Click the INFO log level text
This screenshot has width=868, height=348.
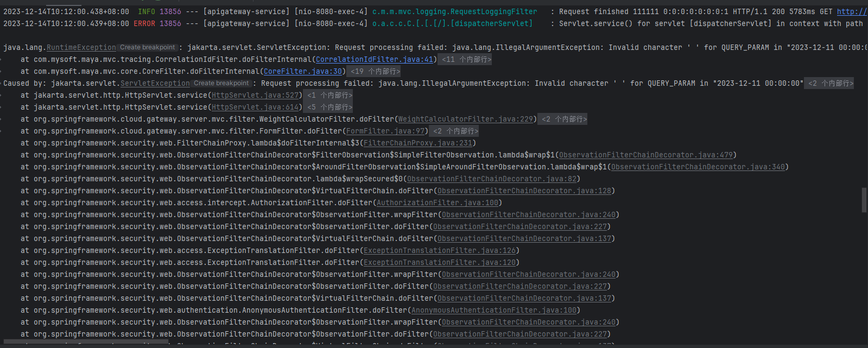pos(147,11)
